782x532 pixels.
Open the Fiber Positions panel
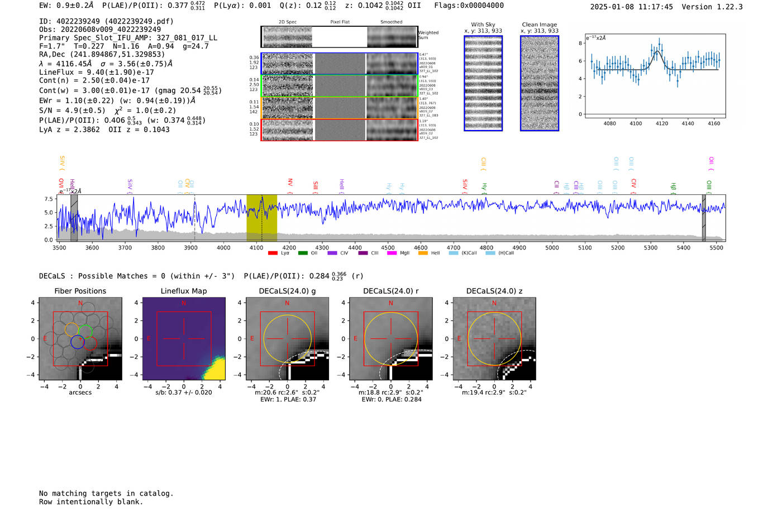point(80,339)
